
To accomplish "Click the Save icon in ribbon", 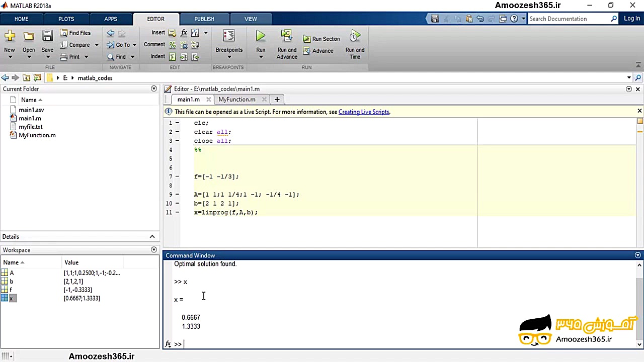I will point(47,36).
